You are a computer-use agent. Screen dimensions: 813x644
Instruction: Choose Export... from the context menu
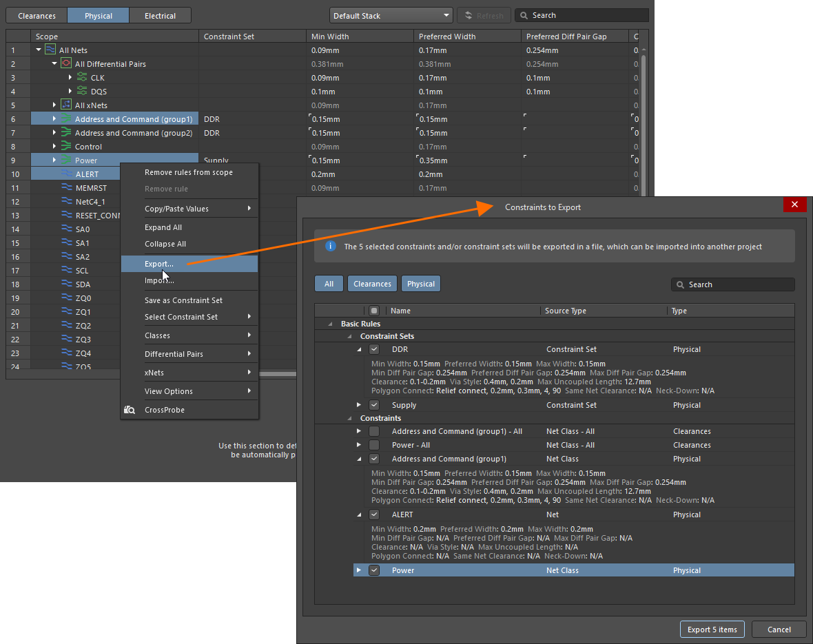pyautogui.click(x=159, y=264)
